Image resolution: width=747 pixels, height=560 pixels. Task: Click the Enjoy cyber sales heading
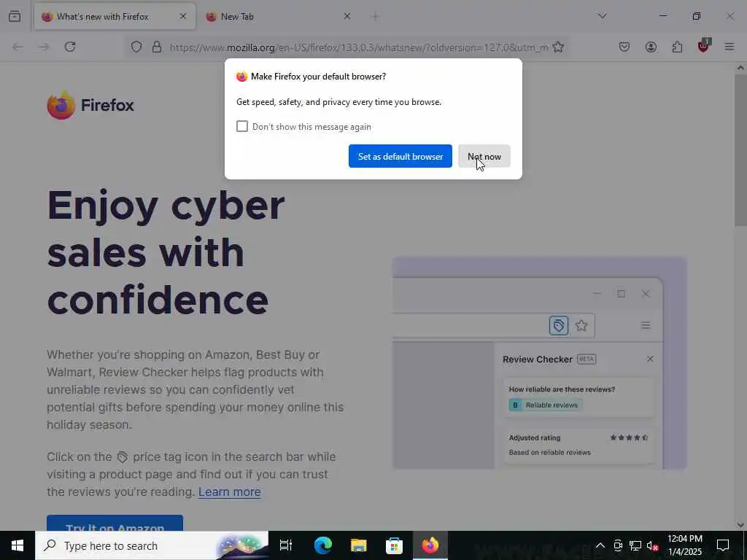click(166, 253)
